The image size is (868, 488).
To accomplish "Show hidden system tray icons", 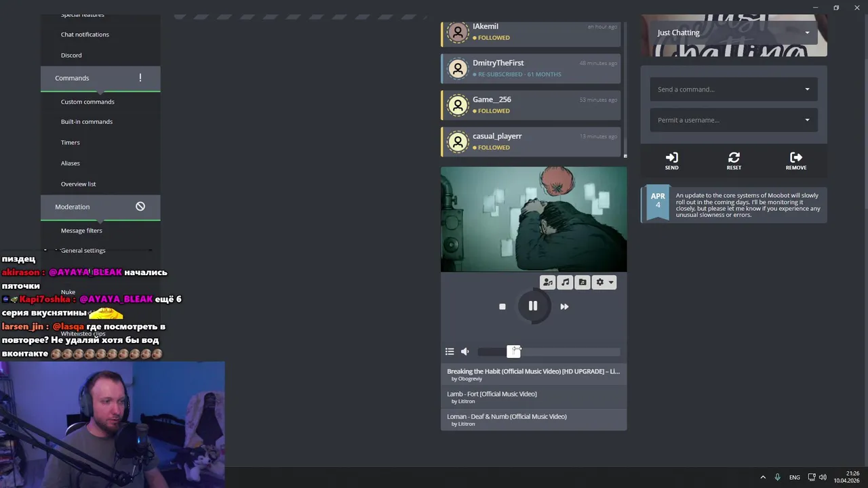I will pos(763,477).
